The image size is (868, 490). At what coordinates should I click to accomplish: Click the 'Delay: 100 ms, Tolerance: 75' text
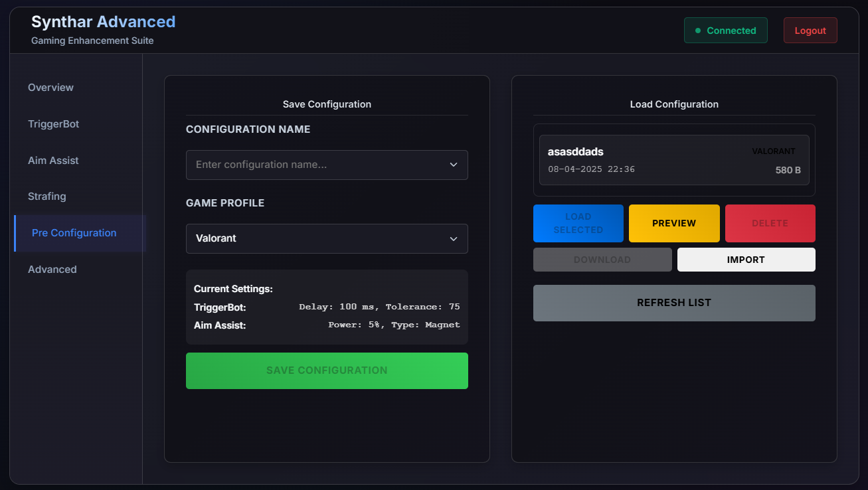coord(379,307)
